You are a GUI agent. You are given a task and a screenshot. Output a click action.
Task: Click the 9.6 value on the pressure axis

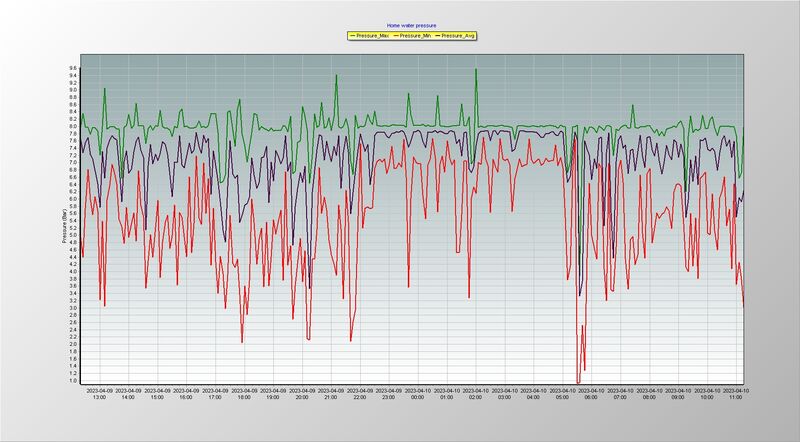coord(73,68)
